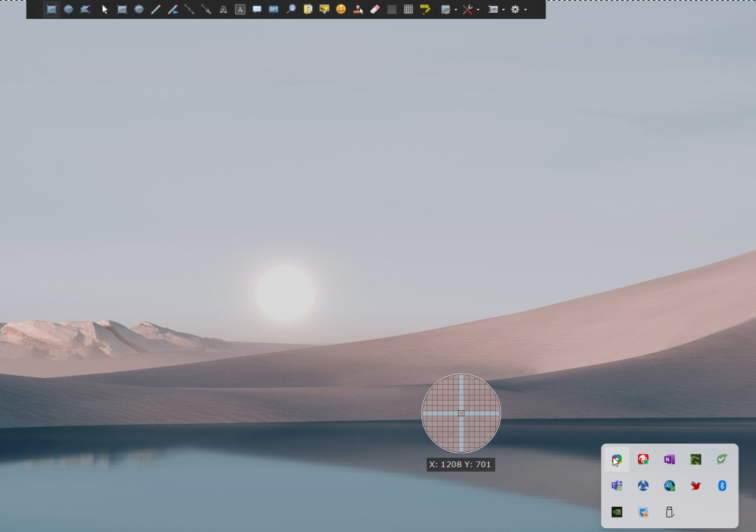Open the drawing style dropdown arrow
756x532 pixels.
(x=455, y=9)
